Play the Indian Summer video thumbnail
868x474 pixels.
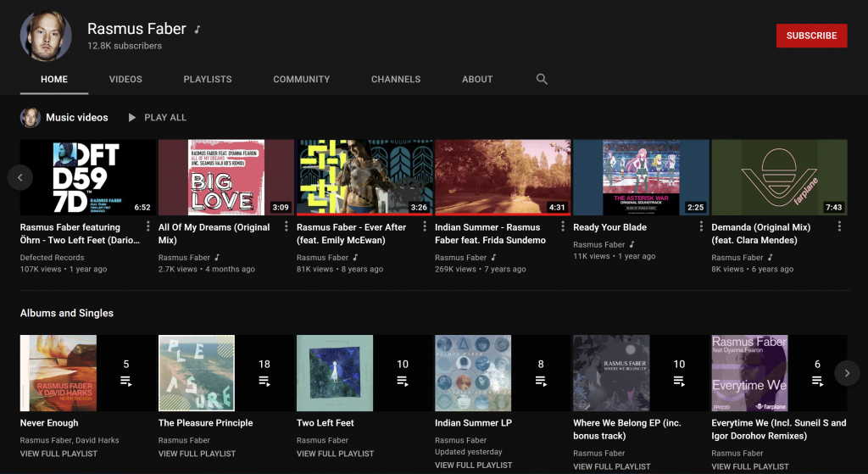click(503, 177)
